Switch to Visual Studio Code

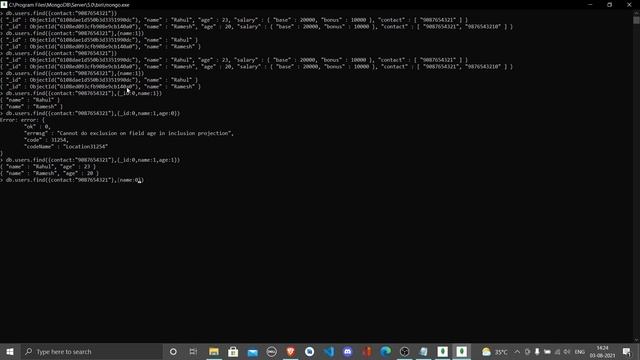(329, 351)
